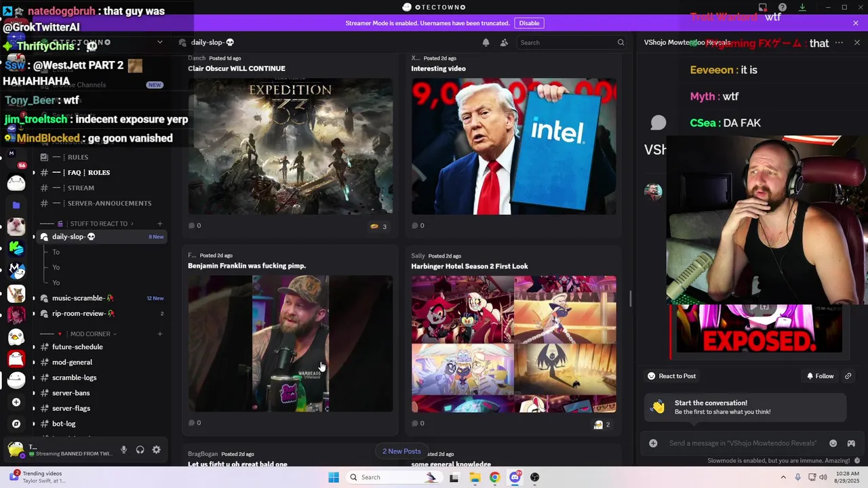Open Clair Obscur Expedition 33 post thumbnail

290,146
